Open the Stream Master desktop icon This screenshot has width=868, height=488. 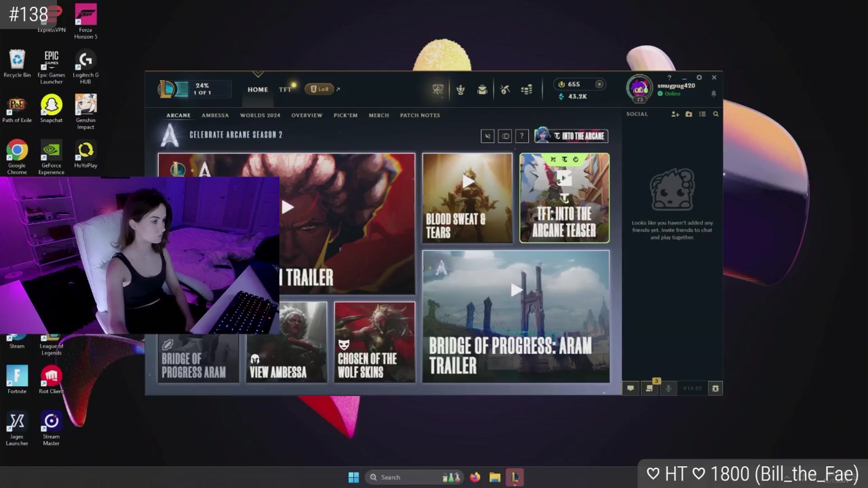pos(51,428)
